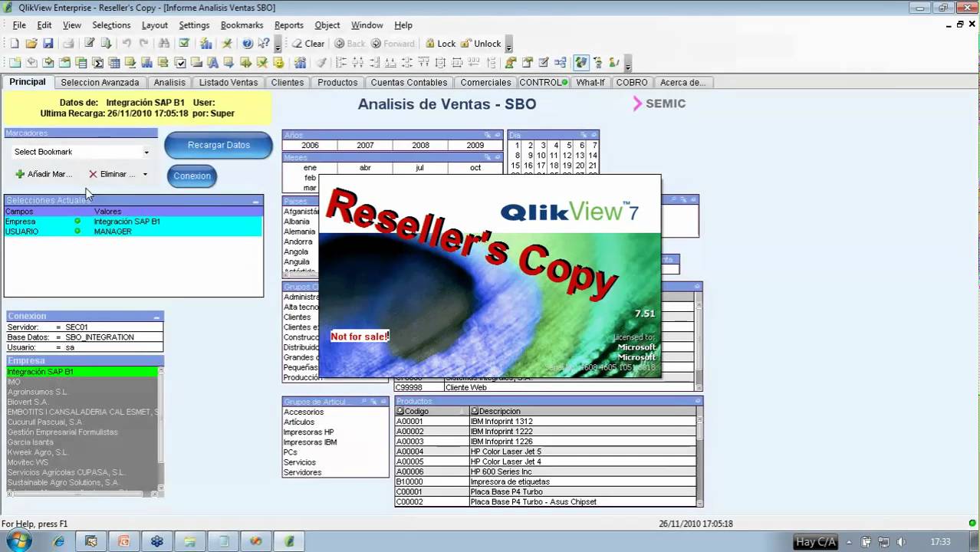The height and width of the screenshot is (552, 980).
Task: Click the green plus Añadir Marcador icon
Action: click(x=20, y=174)
